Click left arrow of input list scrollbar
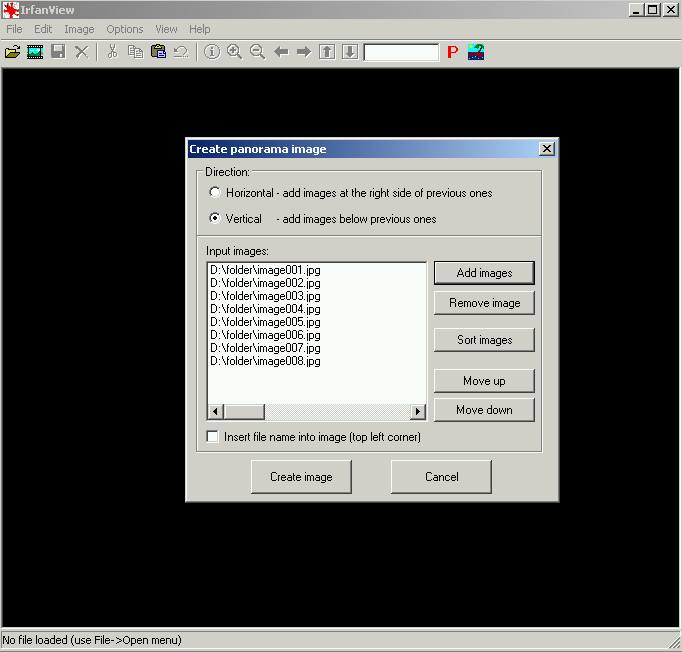Image resolution: width=682 pixels, height=652 pixels. pyautogui.click(x=215, y=412)
